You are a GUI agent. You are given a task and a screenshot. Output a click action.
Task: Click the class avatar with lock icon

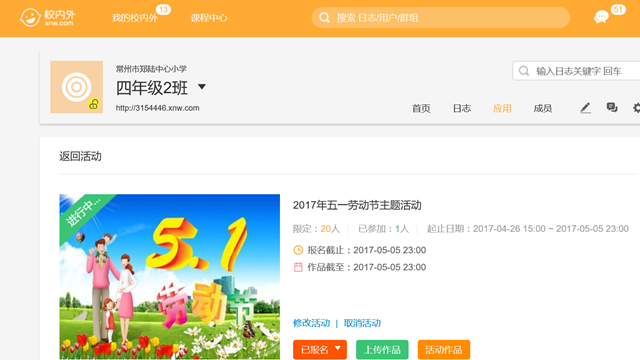[x=76, y=87]
